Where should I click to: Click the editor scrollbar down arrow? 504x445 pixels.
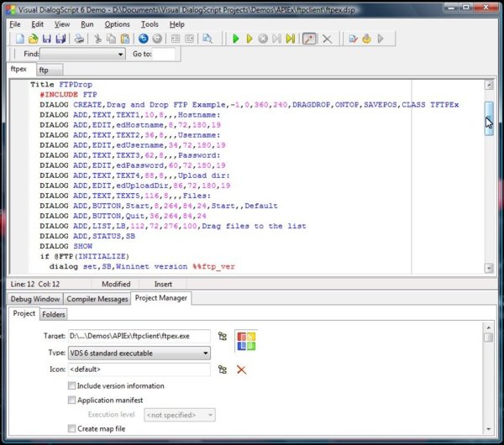click(x=489, y=268)
